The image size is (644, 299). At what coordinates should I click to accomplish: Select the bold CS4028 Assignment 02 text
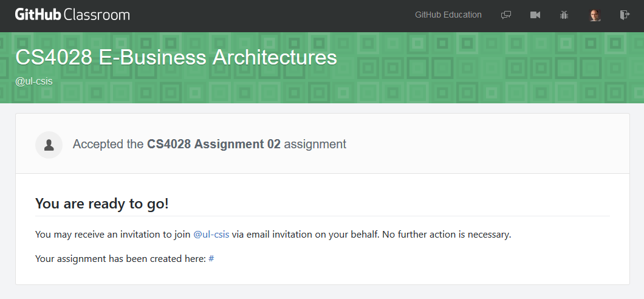pyautogui.click(x=214, y=144)
